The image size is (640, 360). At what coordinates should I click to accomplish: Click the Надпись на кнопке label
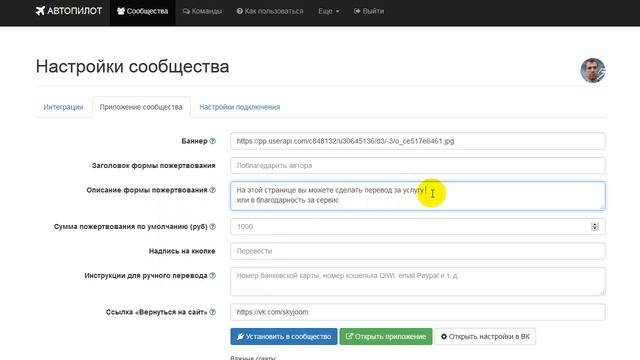[x=182, y=251]
